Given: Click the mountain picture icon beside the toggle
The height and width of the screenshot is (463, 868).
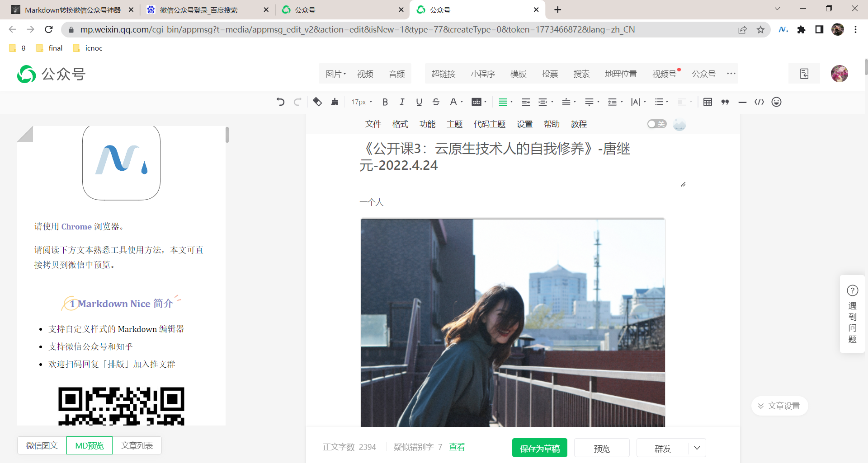Looking at the screenshot, I should [x=679, y=124].
